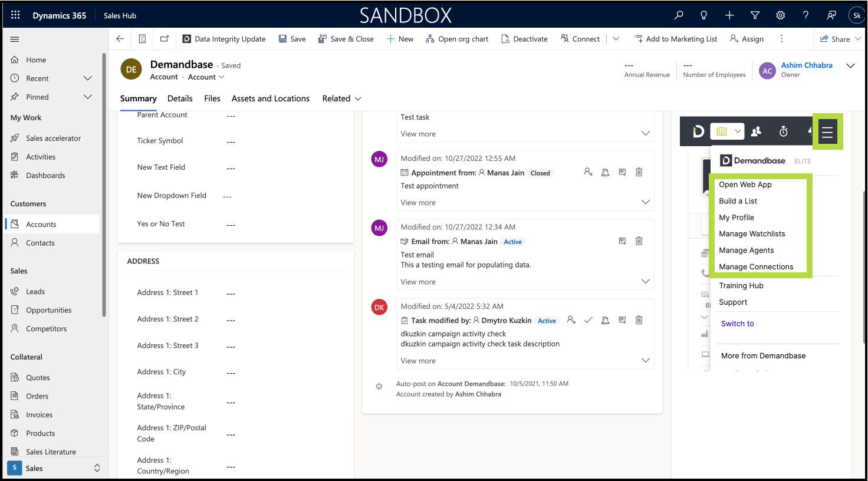Screen dimensions: 868x481
Task: Click the Demandbase people icon
Action: [x=756, y=131]
